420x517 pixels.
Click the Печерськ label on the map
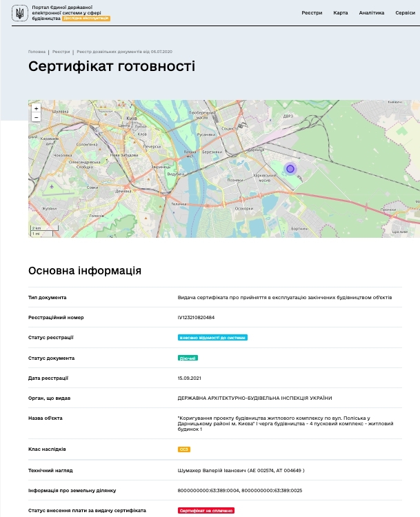(152, 146)
